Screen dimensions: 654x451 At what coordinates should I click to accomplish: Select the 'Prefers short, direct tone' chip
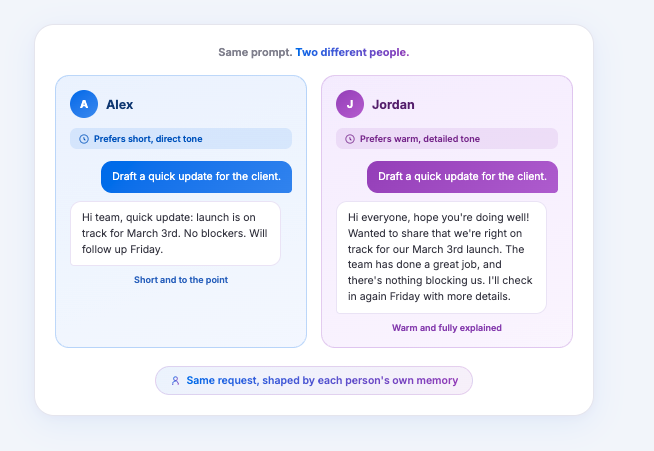(181, 139)
